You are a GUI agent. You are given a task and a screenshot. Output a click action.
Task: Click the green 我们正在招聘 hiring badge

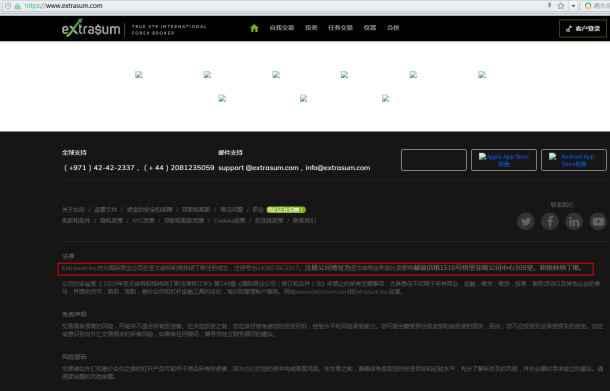[286, 210]
